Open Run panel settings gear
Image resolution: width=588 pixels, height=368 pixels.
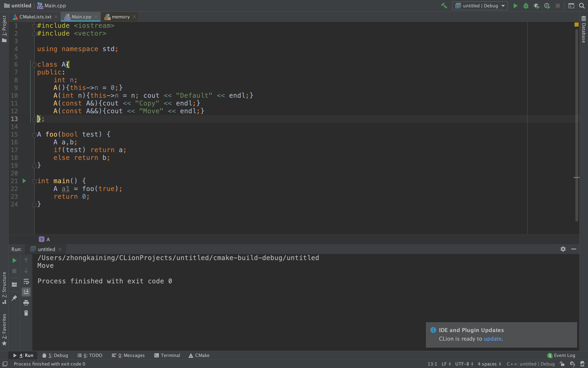coord(563,249)
